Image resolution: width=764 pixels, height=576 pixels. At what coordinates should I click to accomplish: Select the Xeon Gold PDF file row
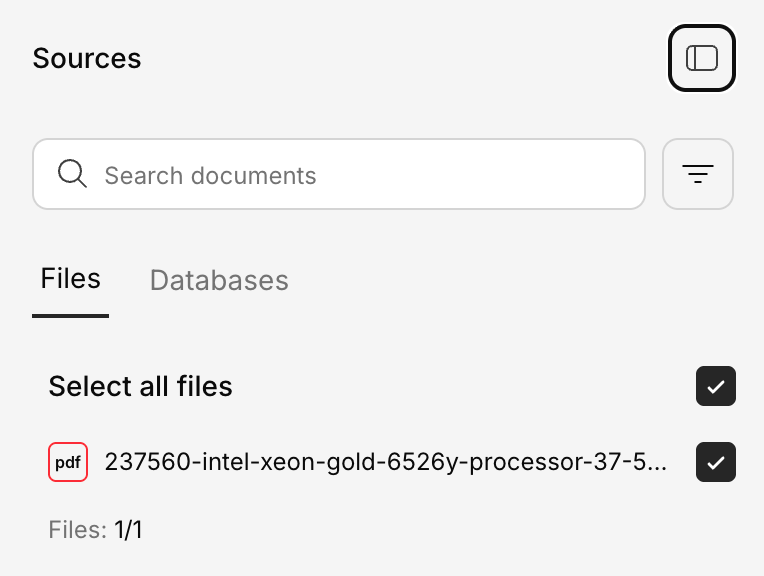(385, 462)
